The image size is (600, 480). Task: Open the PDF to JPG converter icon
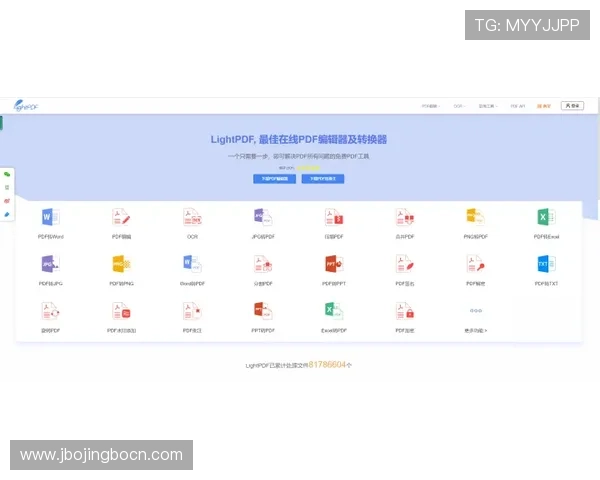point(51,264)
